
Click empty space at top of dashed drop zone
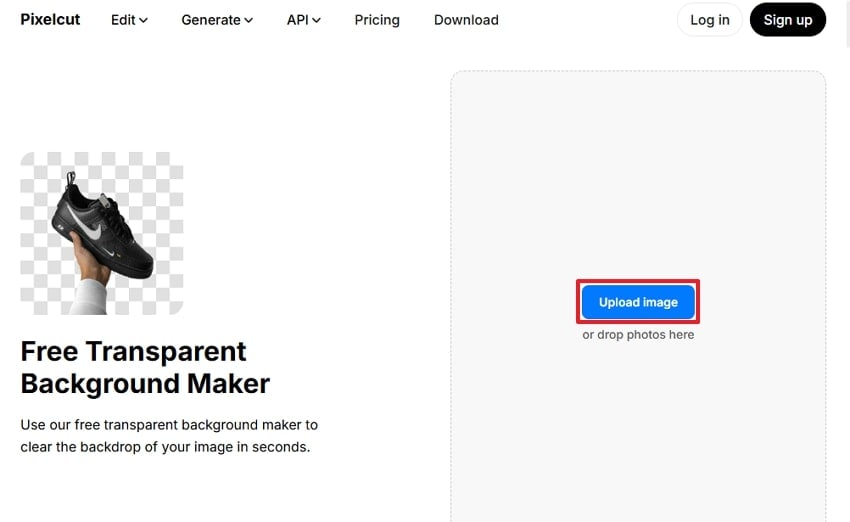point(638,120)
